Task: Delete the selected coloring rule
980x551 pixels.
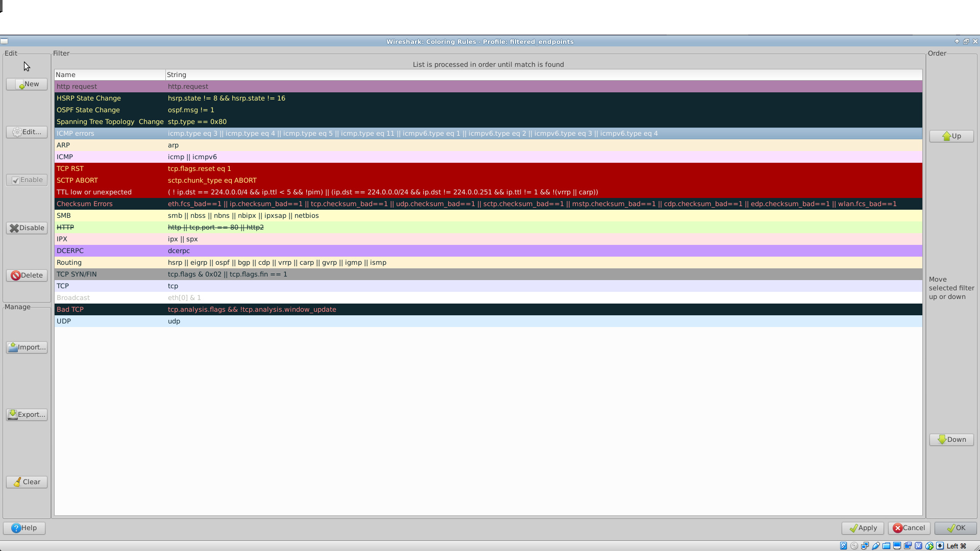Action: 27,275
